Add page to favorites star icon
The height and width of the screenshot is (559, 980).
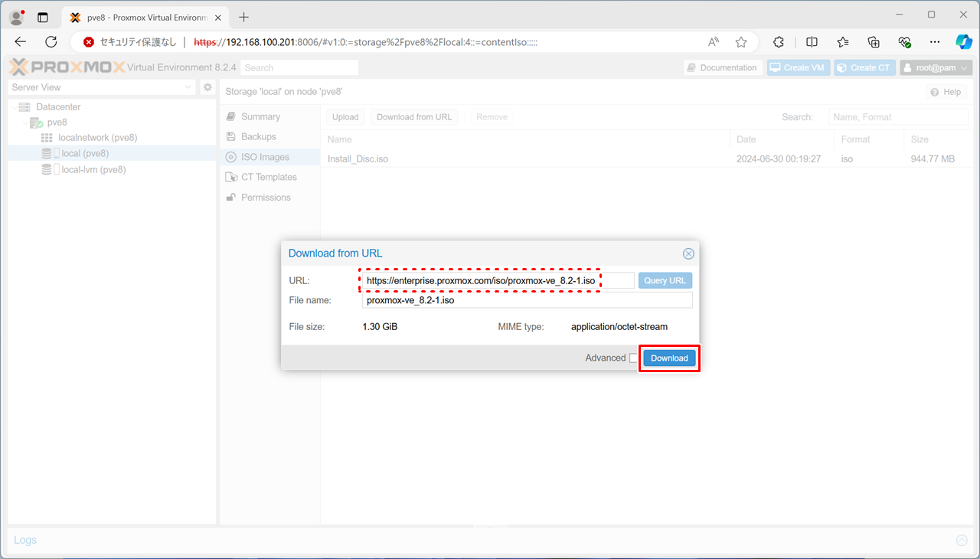(x=741, y=42)
